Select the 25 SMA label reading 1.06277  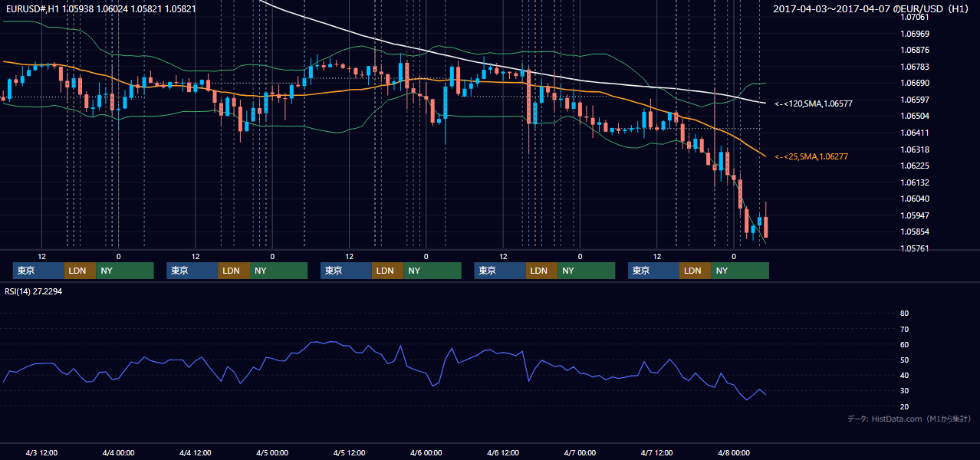point(811,156)
